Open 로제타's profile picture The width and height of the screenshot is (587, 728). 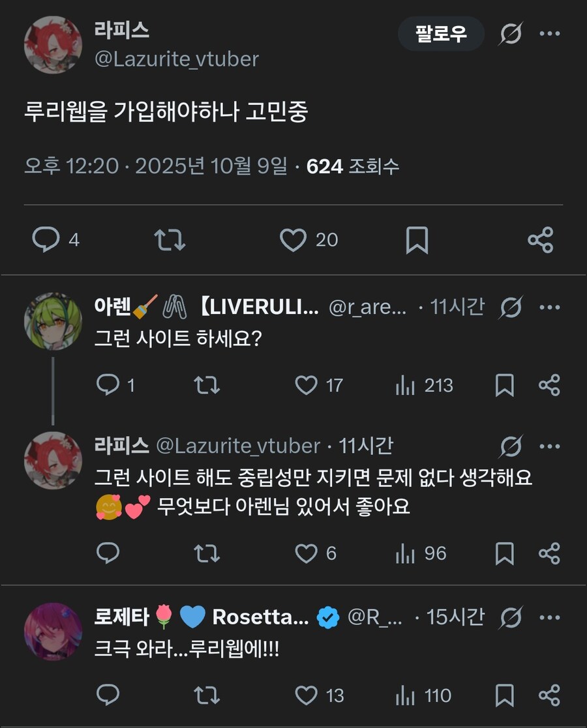pos(53,630)
